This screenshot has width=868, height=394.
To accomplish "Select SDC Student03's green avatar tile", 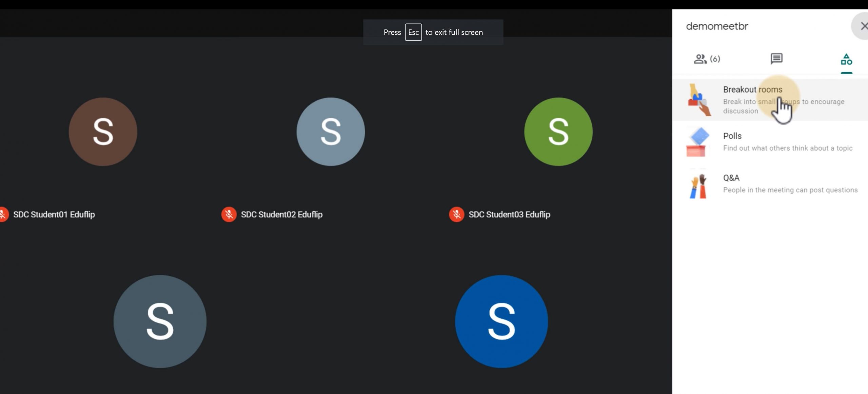I will 558,132.
